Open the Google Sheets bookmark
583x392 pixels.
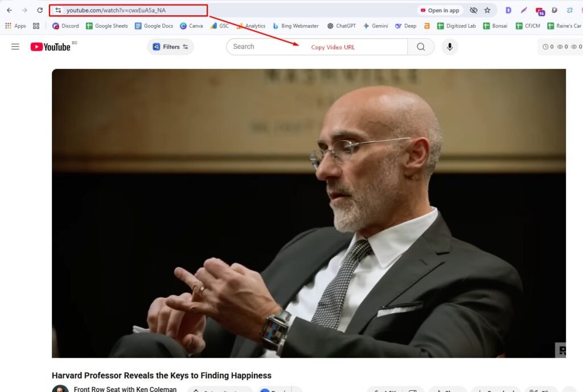106,26
